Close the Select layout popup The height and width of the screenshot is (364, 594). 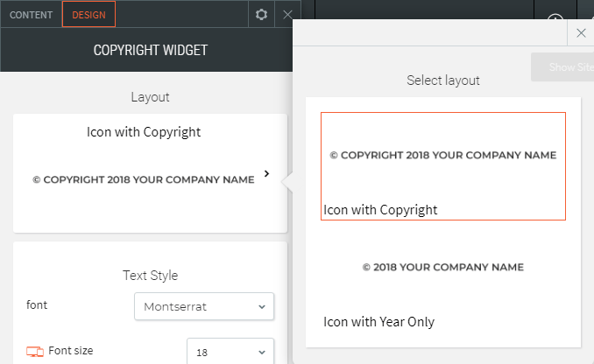click(x=581, y=33)
